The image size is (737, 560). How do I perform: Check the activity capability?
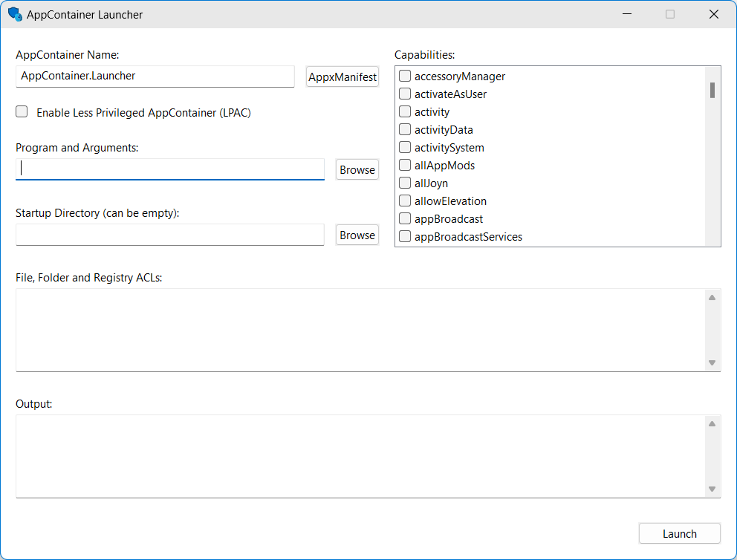coord(405,111)
